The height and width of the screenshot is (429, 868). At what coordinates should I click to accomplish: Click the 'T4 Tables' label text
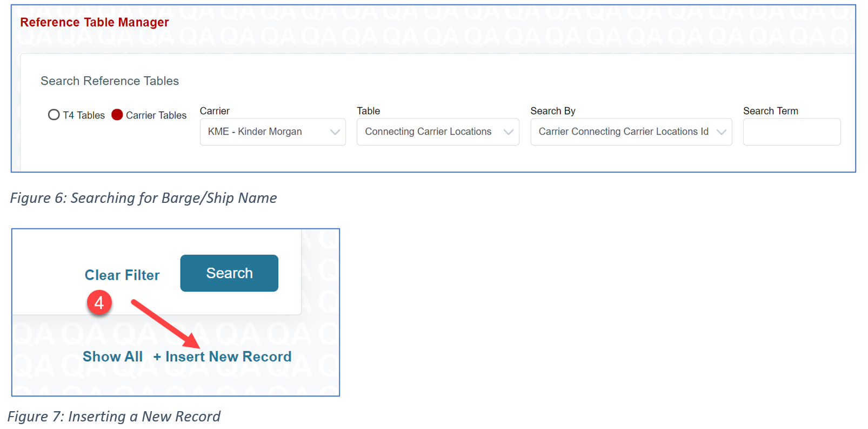[x=84, y=115]
